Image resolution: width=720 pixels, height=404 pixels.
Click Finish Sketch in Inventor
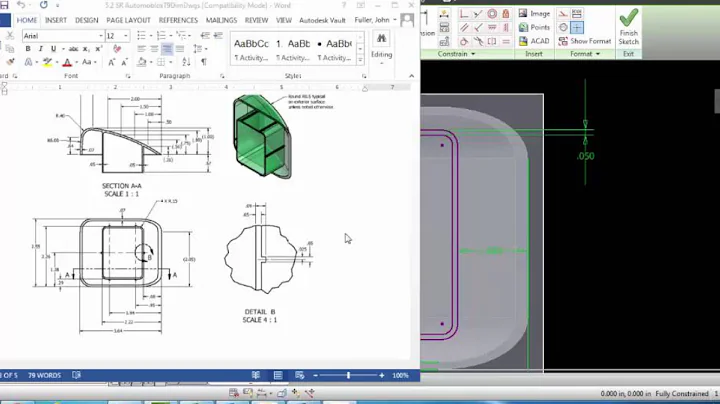coord(629,28)
